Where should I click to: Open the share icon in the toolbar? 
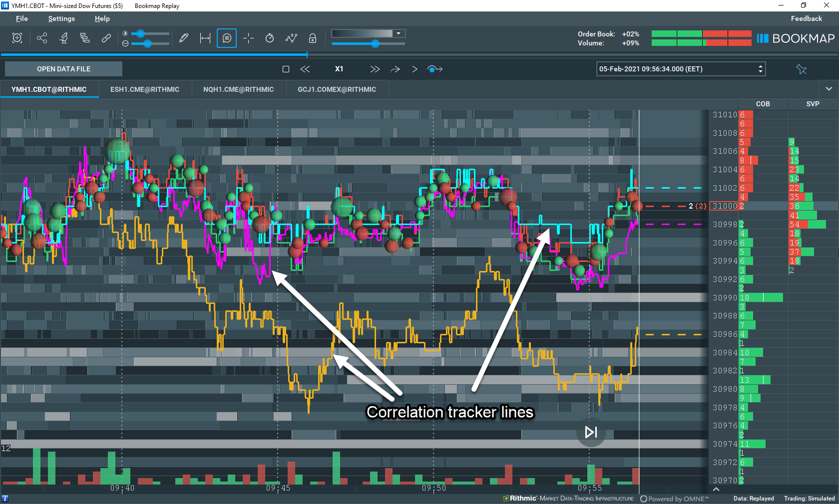point(42,38)
